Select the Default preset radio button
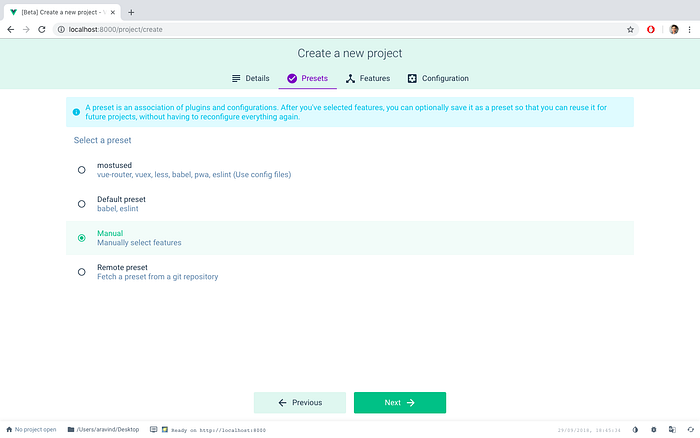The height and width of the screenshot is (438, 700). pos(82,204)
